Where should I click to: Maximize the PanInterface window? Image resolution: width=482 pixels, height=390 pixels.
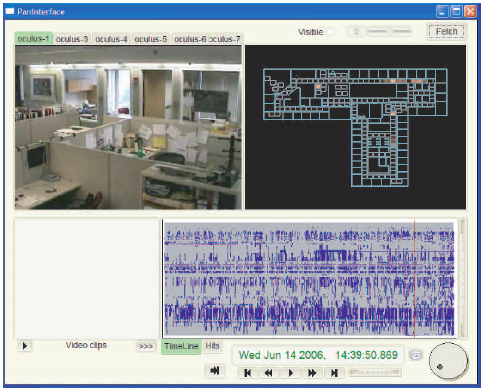456,12
